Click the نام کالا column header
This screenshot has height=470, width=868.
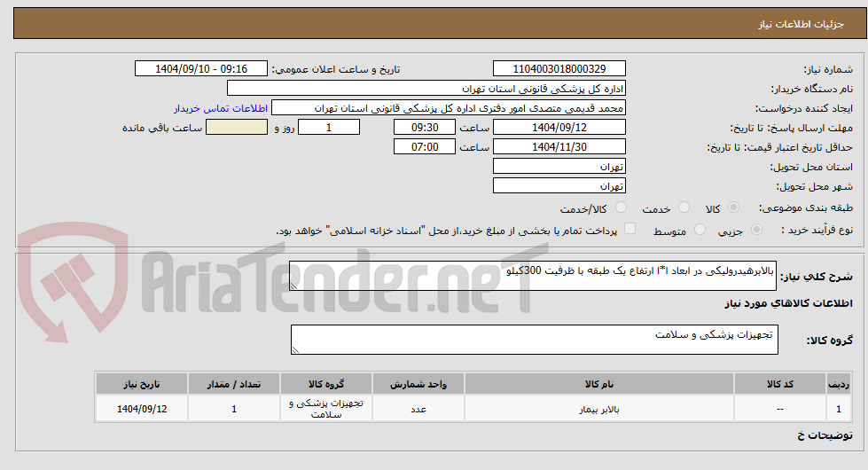(x=599, y=384)
